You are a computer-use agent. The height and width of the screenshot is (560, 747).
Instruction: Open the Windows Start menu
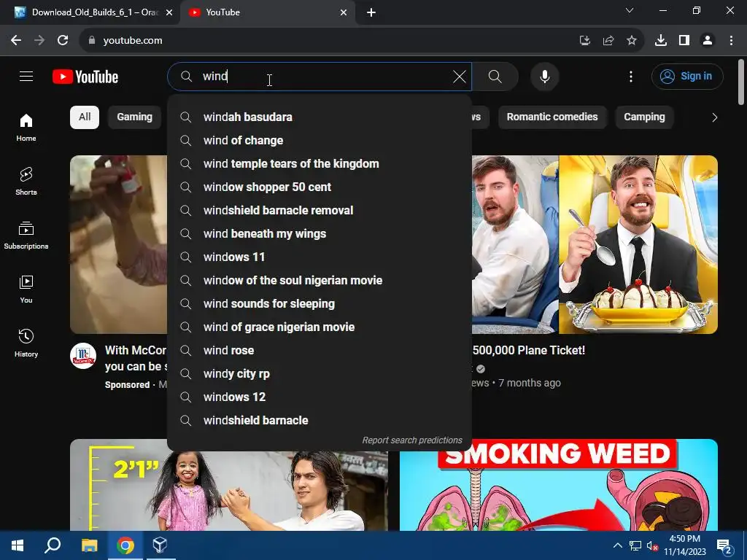click(x=18, y=545)
